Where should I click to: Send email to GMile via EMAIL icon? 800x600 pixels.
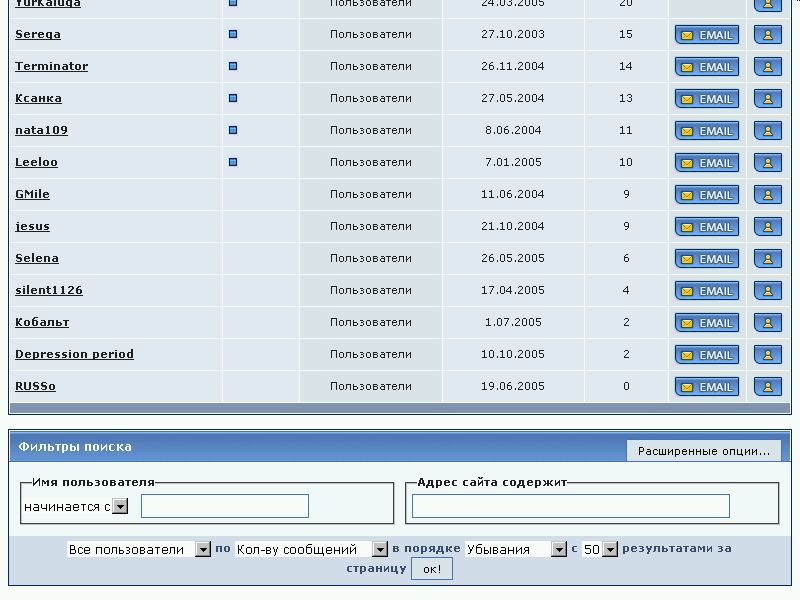pyautogui.click(x=707, y=195)
